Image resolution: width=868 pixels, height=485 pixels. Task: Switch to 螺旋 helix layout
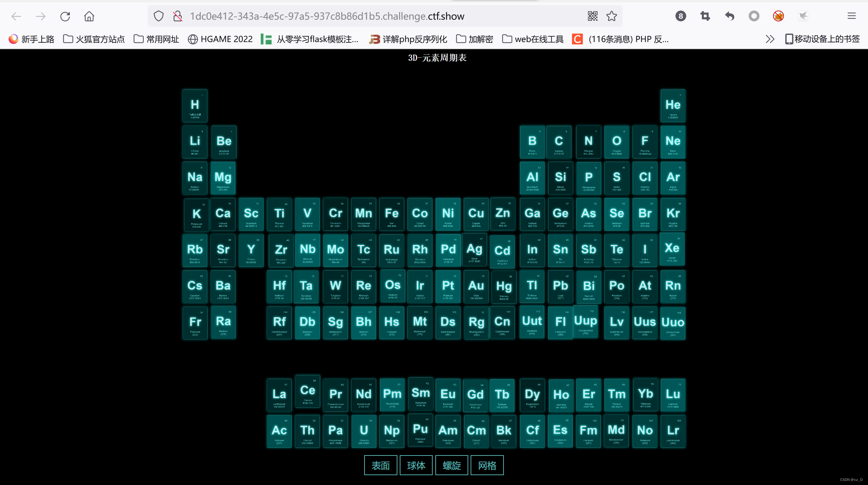point(452,465)
